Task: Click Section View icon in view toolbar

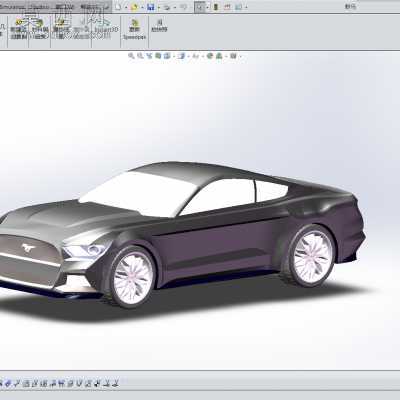Action: pyautogui.click(x=158, y=56)
